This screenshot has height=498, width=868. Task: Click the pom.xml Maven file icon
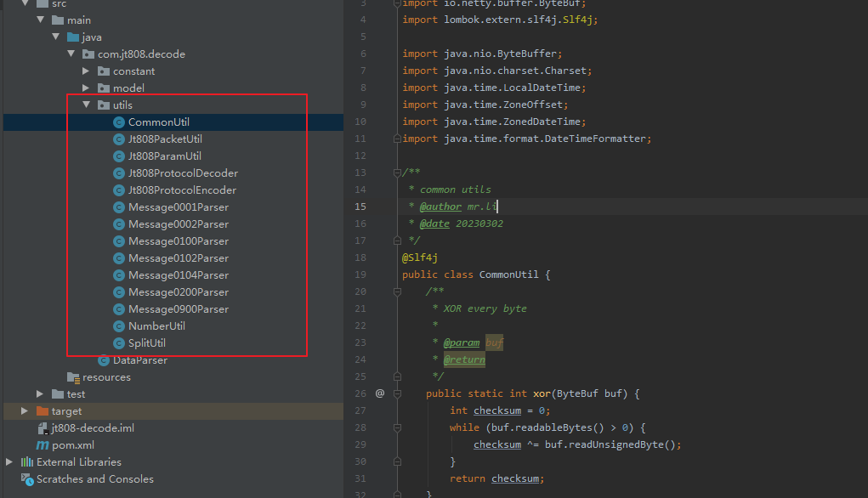pyautogui.click(x=43, y=445)
